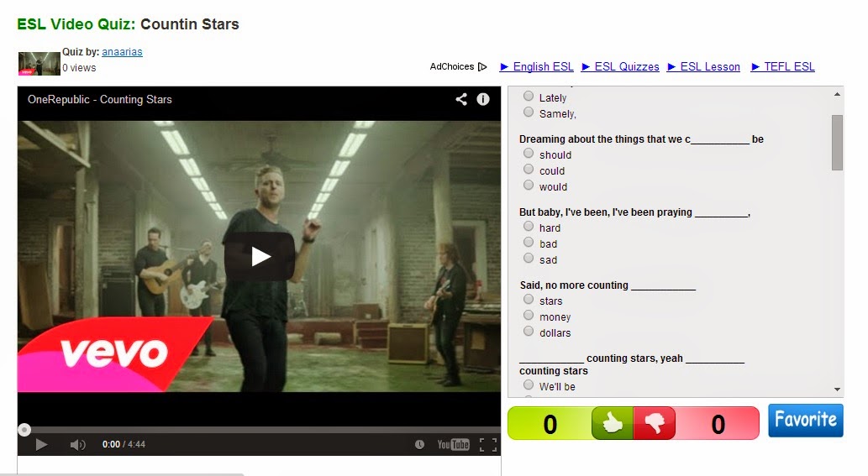Click the Watch Later clock icon
868x476 pixels.
point(419,444)
